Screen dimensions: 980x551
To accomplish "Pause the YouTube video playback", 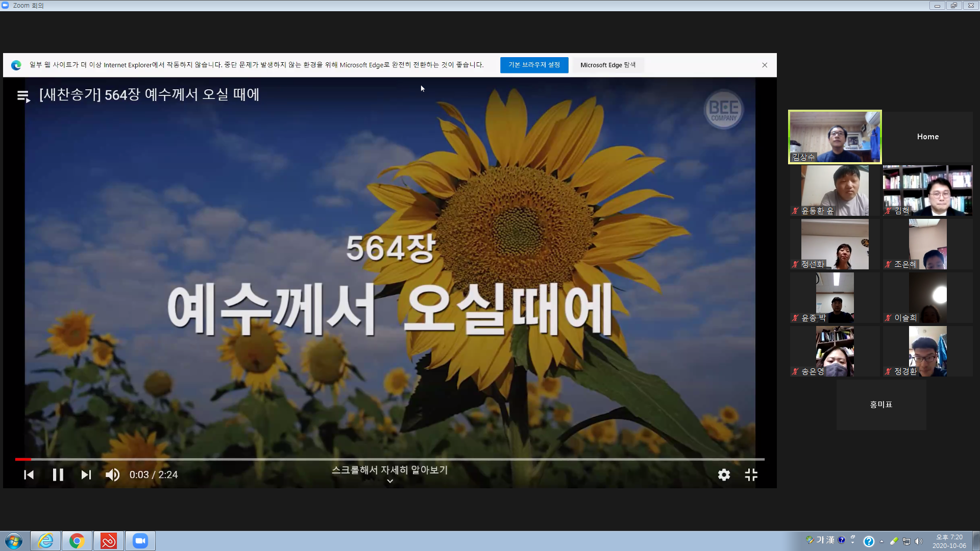I will pyautogui.click(x=58, y=475).
